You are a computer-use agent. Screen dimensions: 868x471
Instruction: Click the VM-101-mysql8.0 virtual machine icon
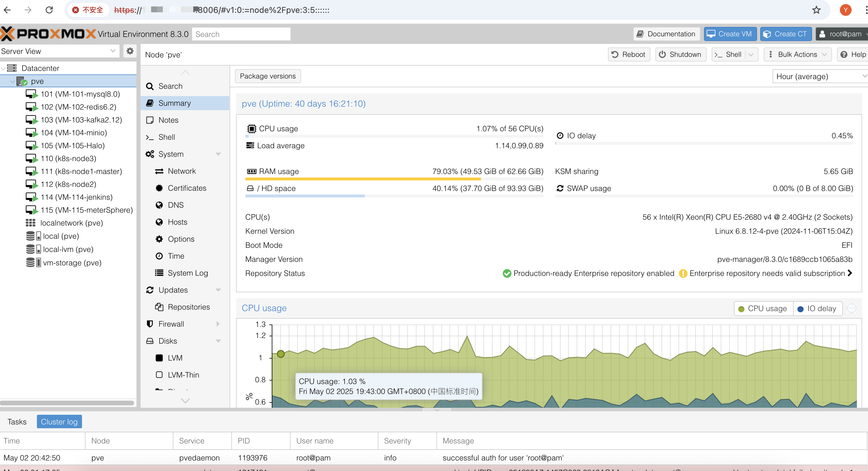(x=31, y=94)
